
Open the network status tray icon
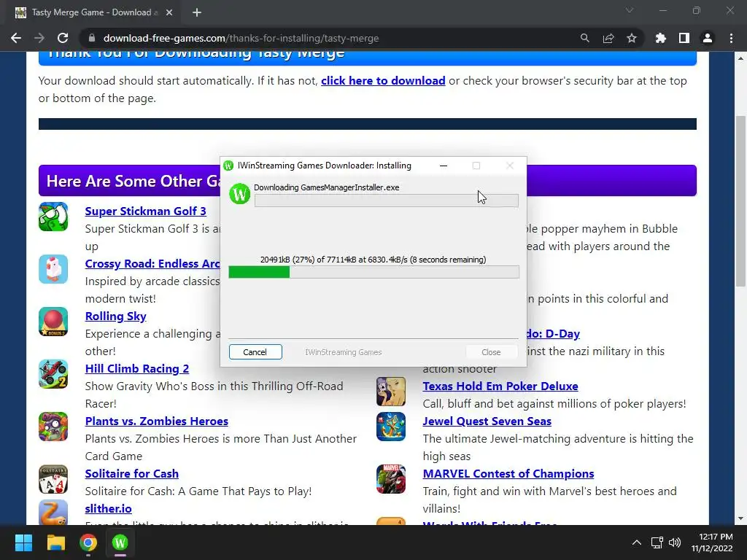pyautogui.click(x=657, y=542)
